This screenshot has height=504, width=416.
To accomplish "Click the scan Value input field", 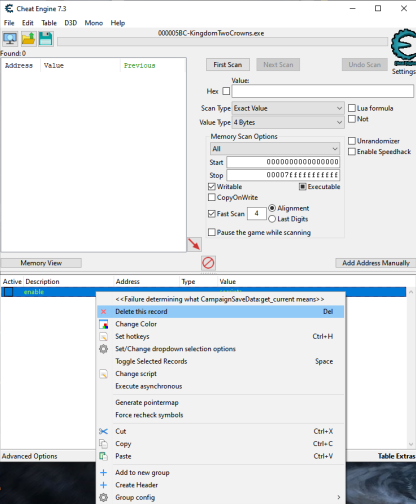I will pyautogui.click(x=323, y=91).
